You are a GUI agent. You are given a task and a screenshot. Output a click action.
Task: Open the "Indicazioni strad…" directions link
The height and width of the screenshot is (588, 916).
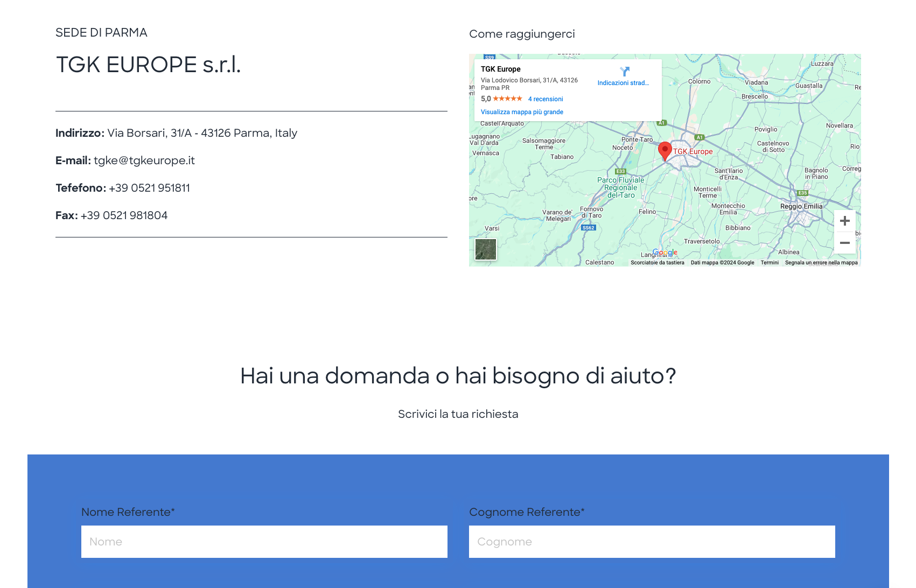(623, 83)
